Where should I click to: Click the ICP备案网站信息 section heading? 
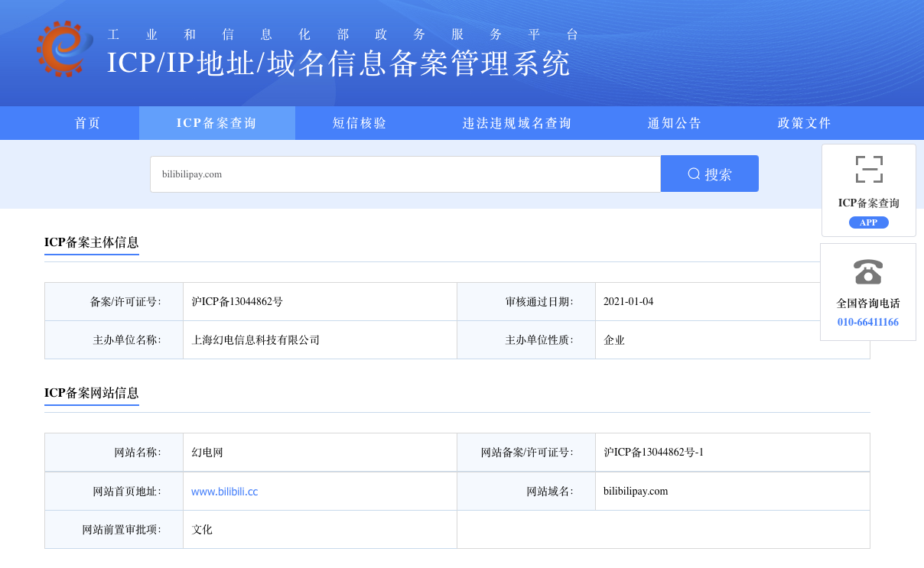tap(92, 393)
